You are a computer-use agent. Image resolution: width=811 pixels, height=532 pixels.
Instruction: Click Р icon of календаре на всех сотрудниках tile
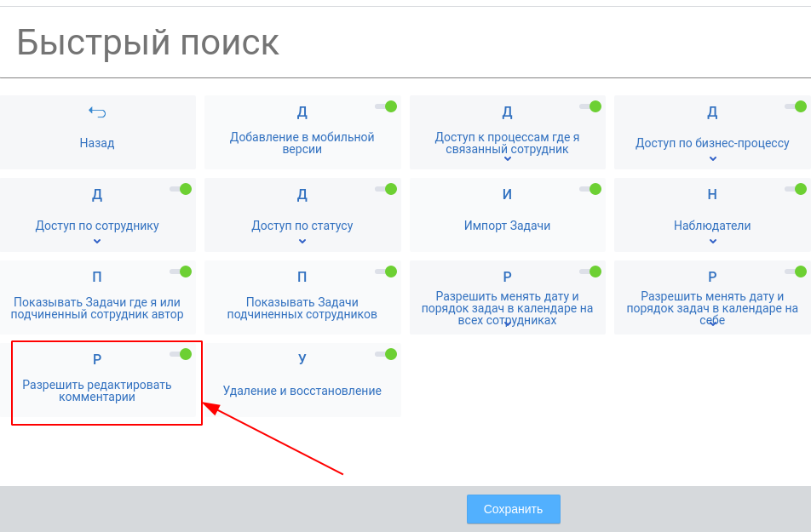click(508, 277)
